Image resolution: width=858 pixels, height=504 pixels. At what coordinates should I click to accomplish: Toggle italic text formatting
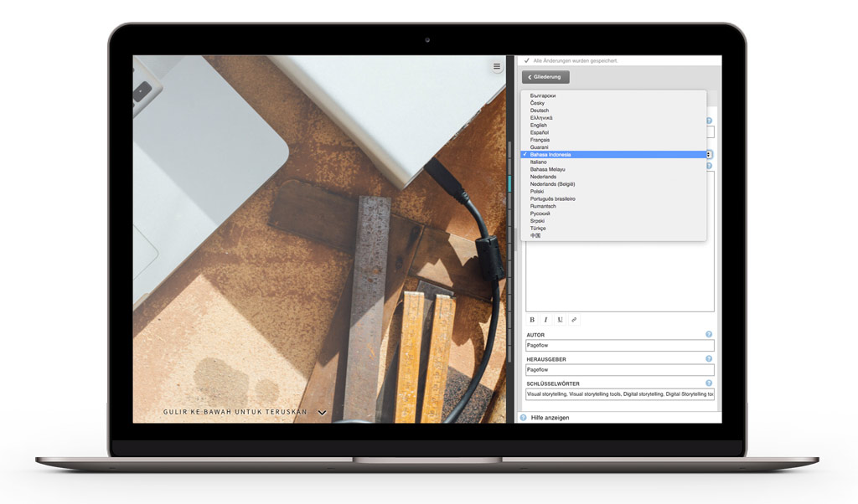(x=545, y=320)
